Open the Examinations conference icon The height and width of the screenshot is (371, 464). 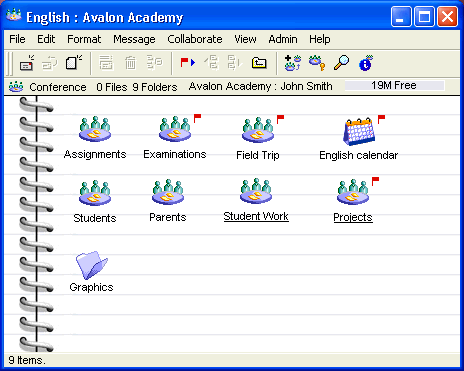click(175, 129)
